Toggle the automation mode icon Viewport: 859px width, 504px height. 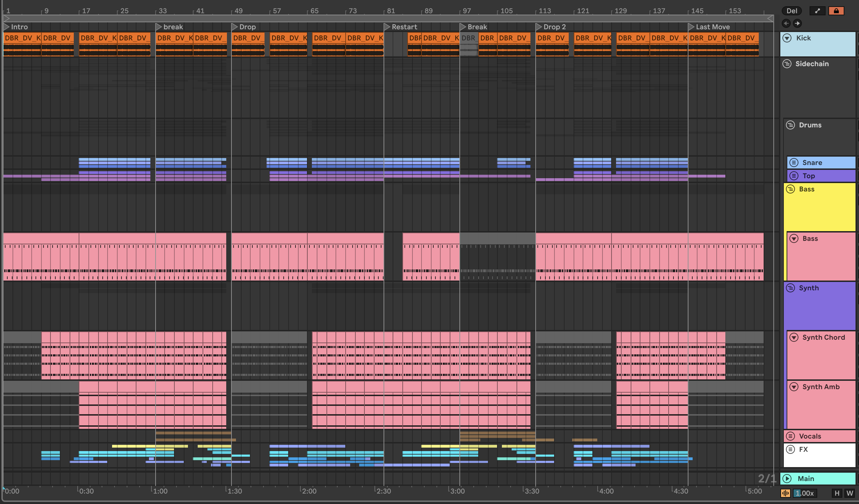coord(817,11)
